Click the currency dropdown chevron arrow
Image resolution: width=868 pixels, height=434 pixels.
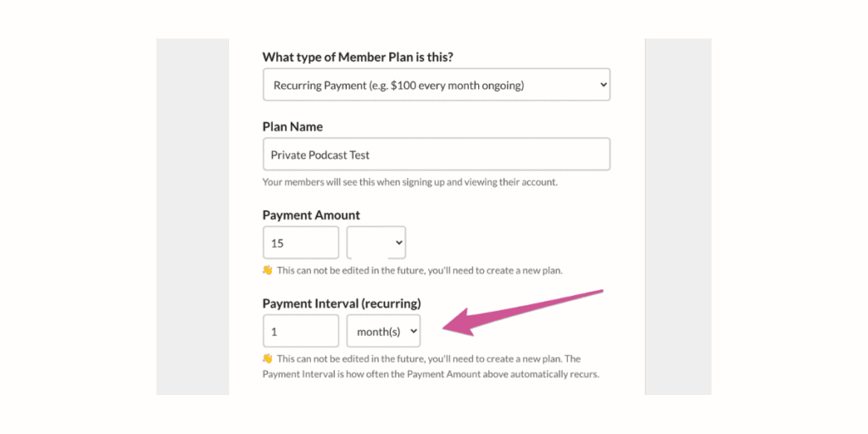pos(398,242)
